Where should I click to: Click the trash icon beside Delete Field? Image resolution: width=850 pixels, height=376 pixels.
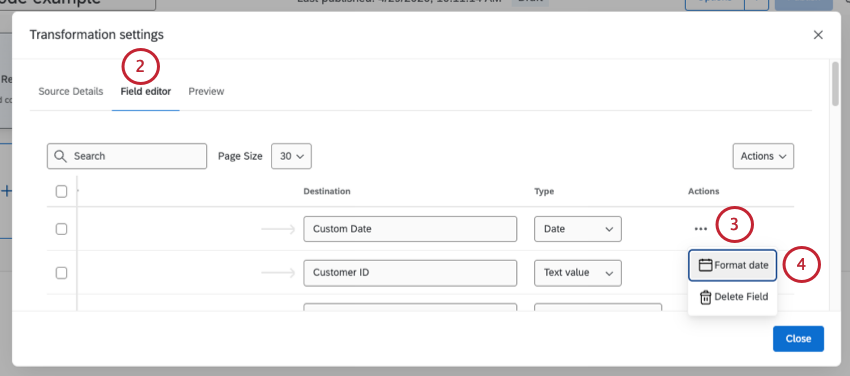[x=705, y=297]
